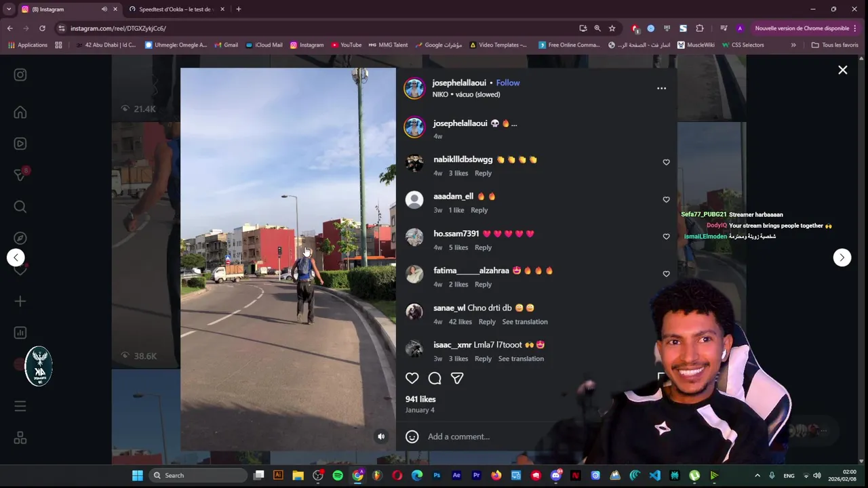This screenshot has width=868, height=488.
Task: Open the emoji picker in comment box
Action: [412, 436]
